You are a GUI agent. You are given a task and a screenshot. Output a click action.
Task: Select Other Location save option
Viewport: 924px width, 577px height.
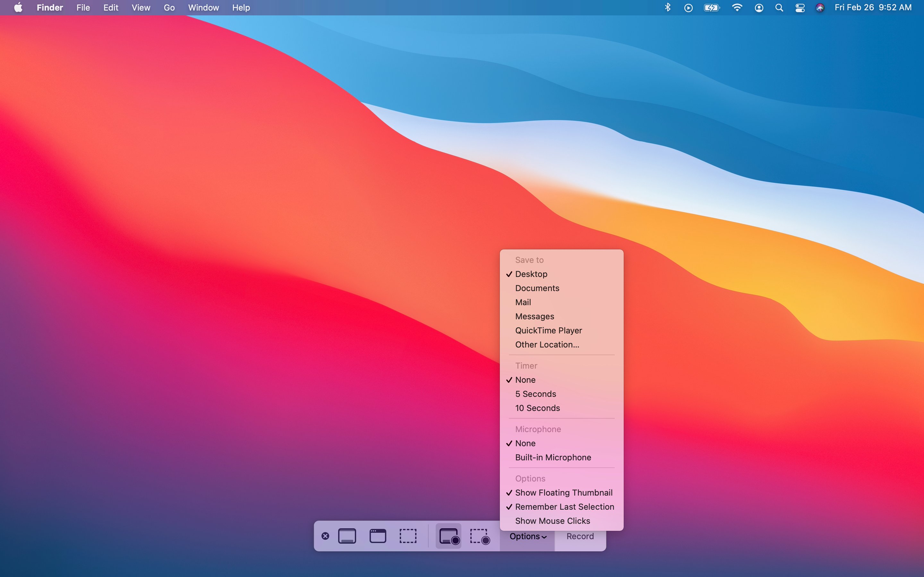point(547,344)
